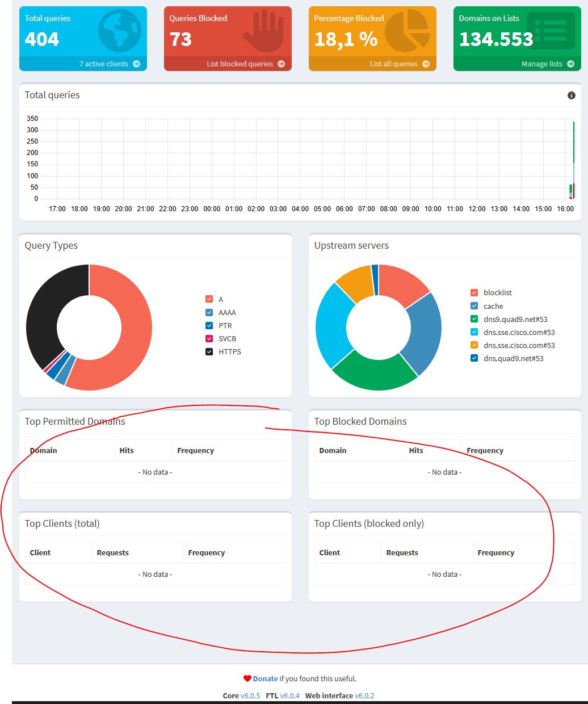Click the Hits column header in Top Blocked Domains

click(416, 450)
